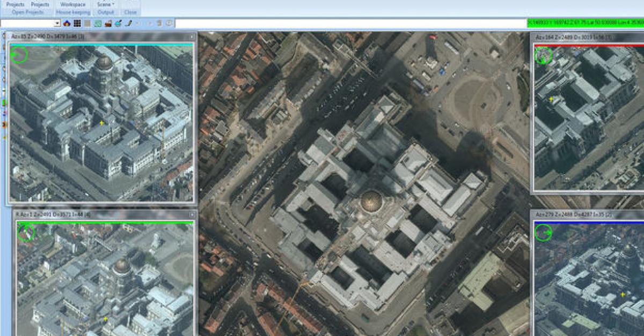This screenshot has height=336, width=644.
Task: Click the green compass circle in the Az=279 view
Action: (544, 232)
